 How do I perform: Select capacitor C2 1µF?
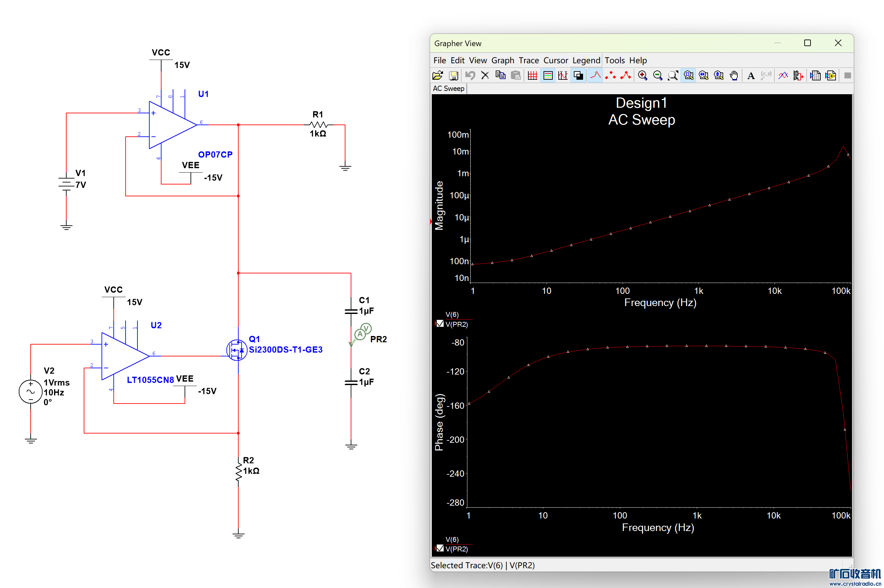(x=351, y=382)
